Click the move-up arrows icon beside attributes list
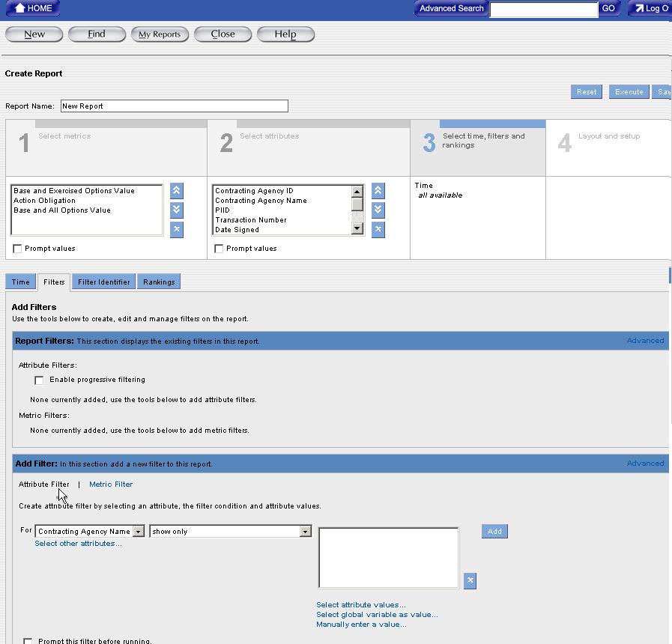This screenshot has width=672, height=644. click(378, 191)
